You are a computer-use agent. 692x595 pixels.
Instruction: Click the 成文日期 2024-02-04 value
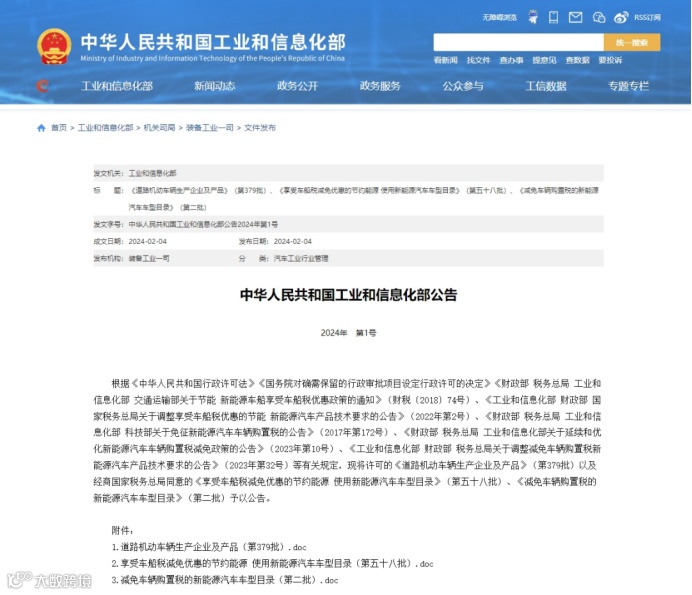coord(147,241)
